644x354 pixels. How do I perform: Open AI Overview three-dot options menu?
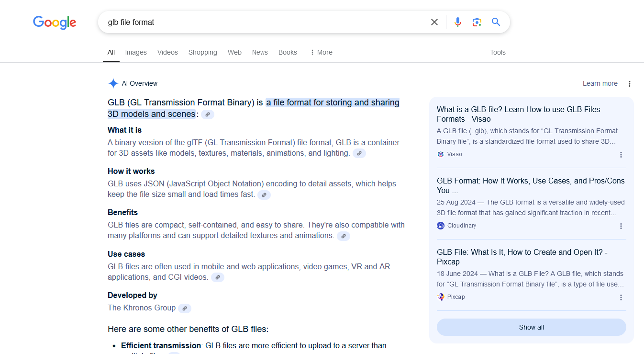click(630, 84)
